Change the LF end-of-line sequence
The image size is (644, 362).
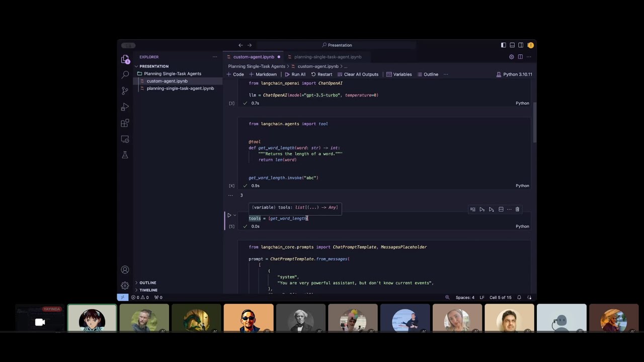pyautogui.click(x=482, y=297)
